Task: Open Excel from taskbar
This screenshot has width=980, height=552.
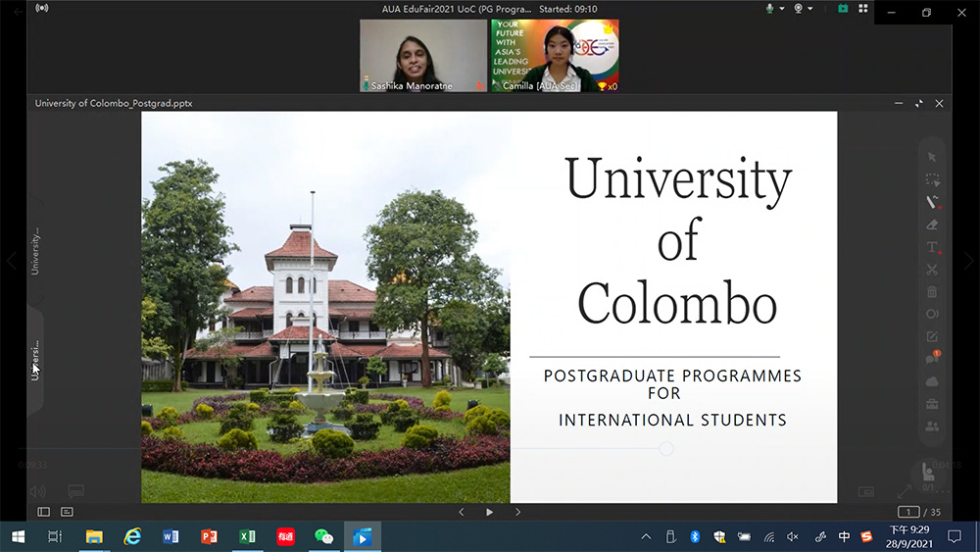Action: pos(248,536)
